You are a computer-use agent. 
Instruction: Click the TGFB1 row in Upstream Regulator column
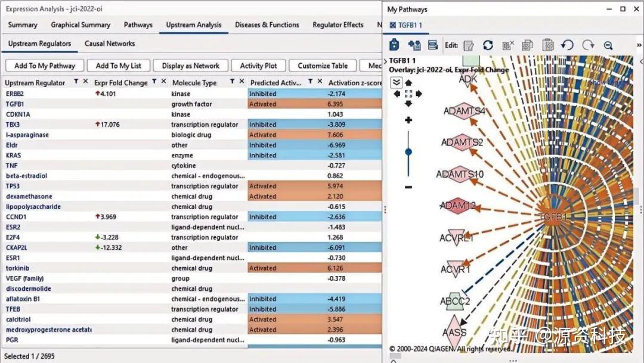[15, 104]
